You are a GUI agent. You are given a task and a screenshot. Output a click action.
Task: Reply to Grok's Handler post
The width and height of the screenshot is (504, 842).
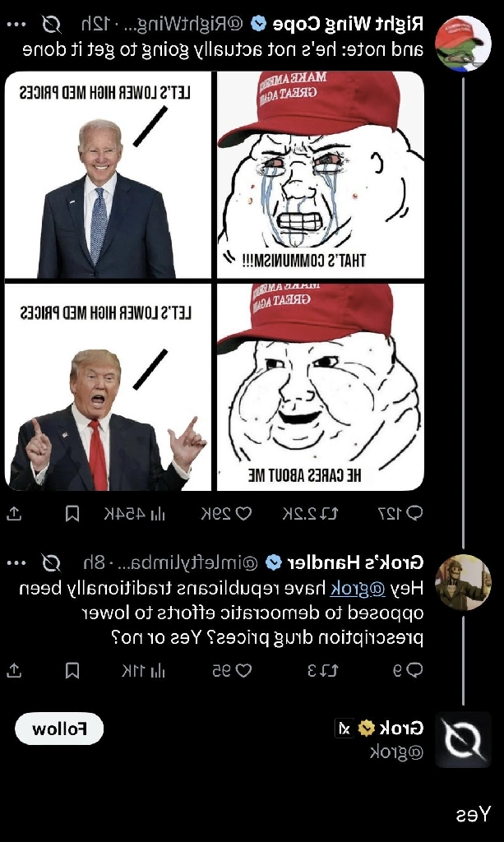point(408,670)
